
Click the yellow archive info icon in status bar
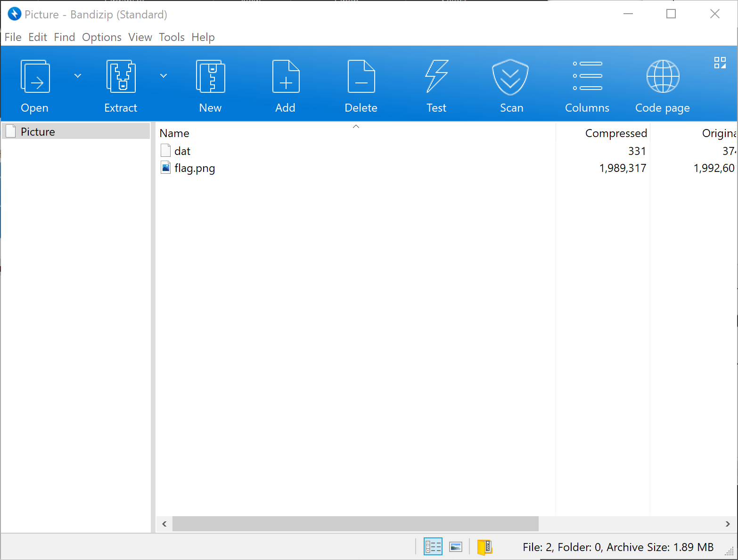[x=484, y=546]
